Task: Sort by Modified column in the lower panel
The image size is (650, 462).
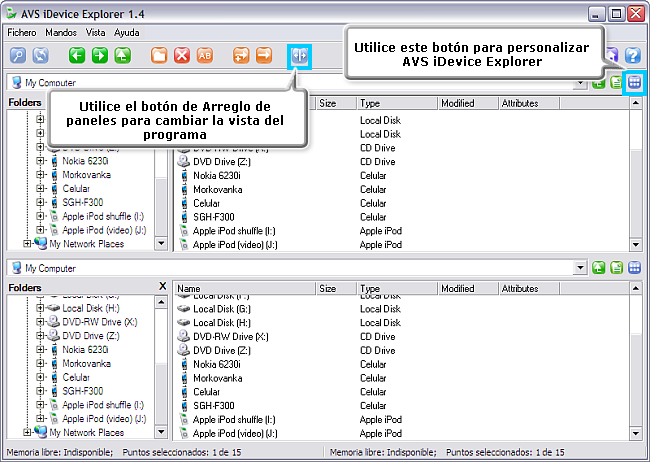Action: pyautogui.click(x=468, y=288)
